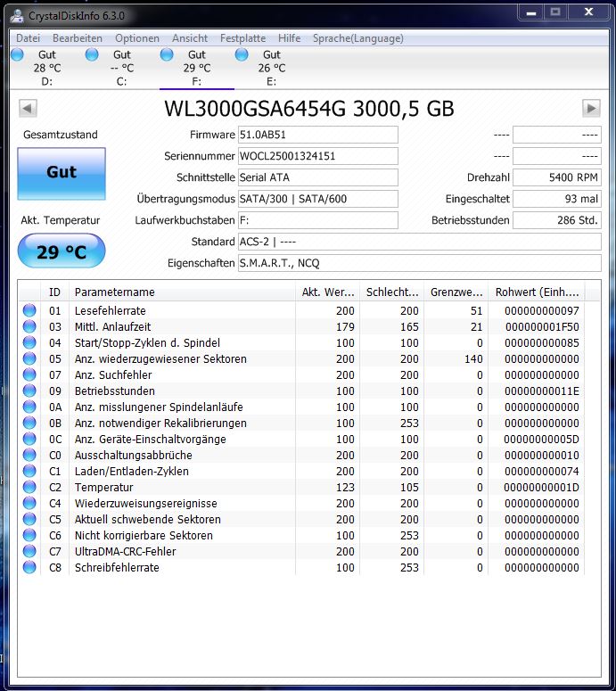This screenshot has height=691, width=616.
Task: Open the Sprache(Language) menu
Action: (x=357, y=38)
